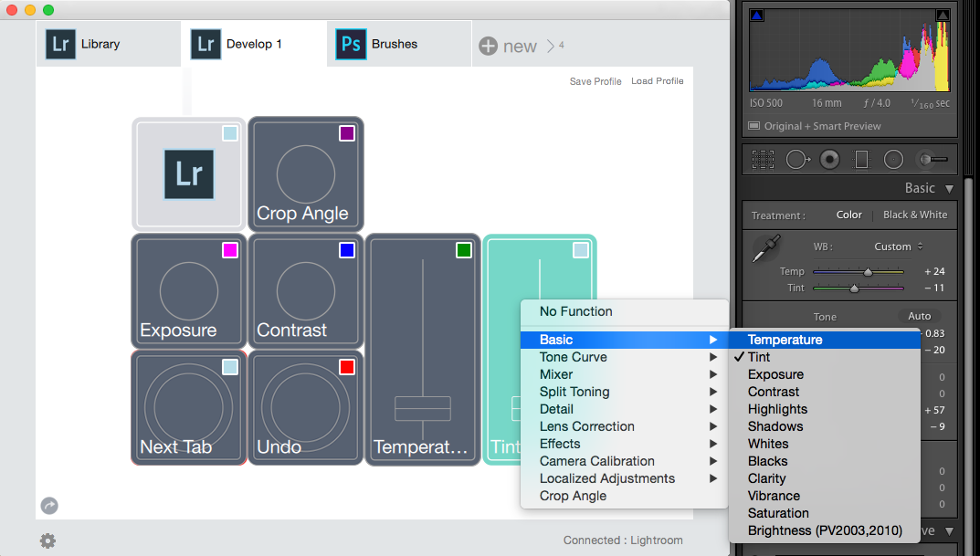
Task: Set treatment to Black & White
Action: pyautogui.click(x=915, y=215)
